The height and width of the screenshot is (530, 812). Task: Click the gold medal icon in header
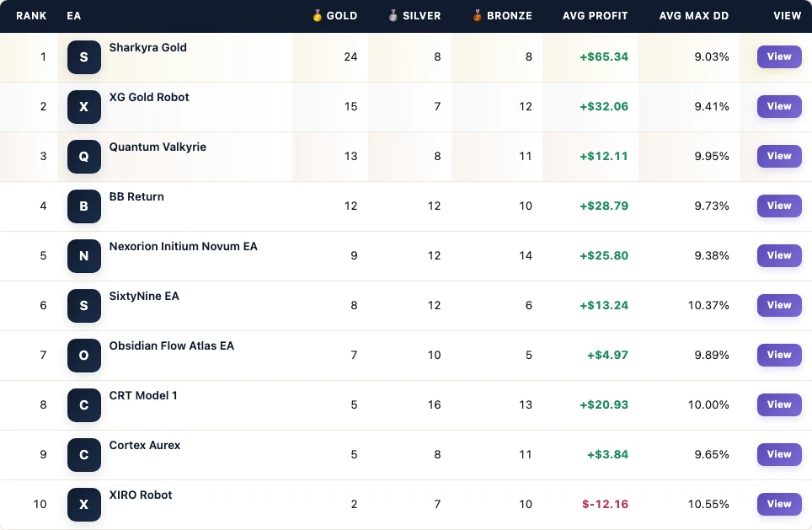pyautogui.click(x=318, y=15)
